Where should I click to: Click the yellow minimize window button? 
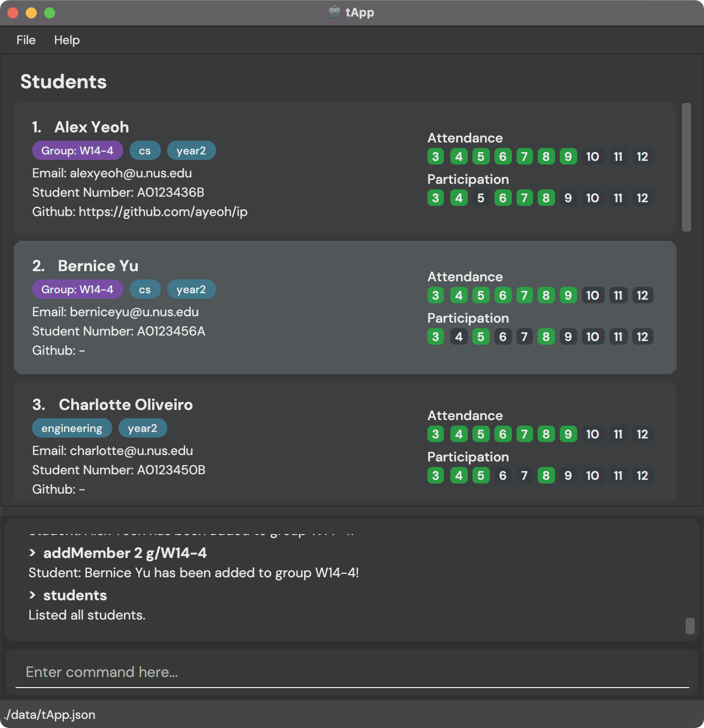point(31,13)
